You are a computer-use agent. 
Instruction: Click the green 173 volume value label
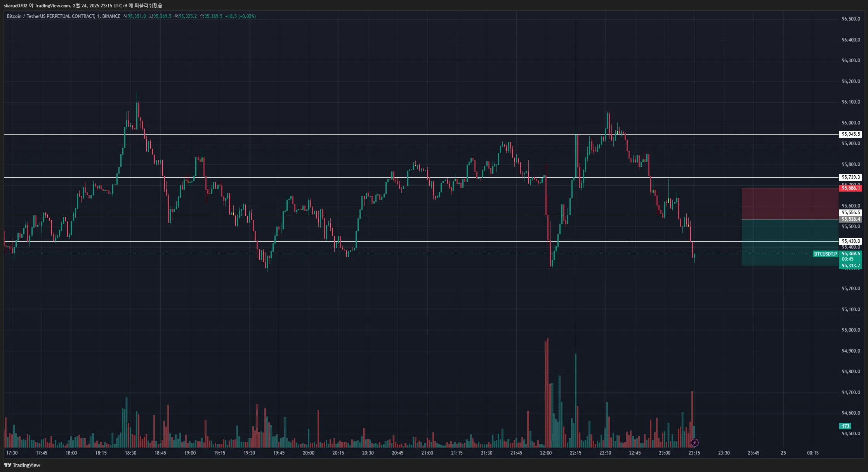click(845, 426)
